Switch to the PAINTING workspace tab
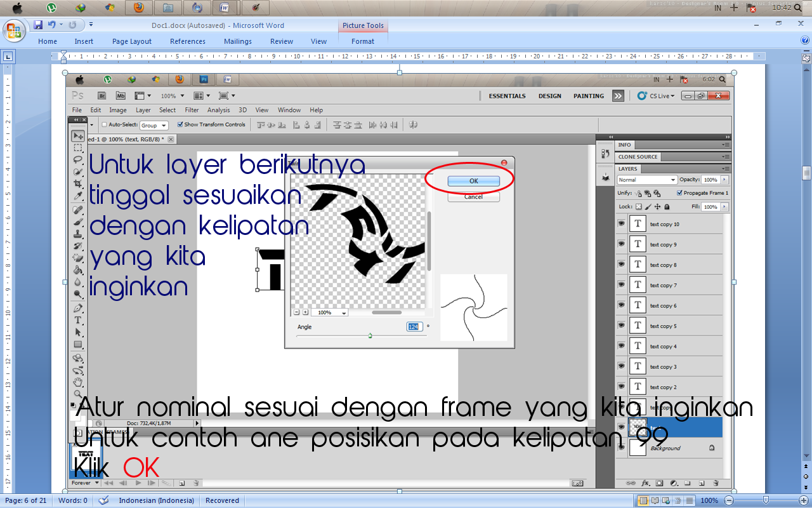This screenshot has height=508, width=812. pyautogui.click(x=587, y=96)
